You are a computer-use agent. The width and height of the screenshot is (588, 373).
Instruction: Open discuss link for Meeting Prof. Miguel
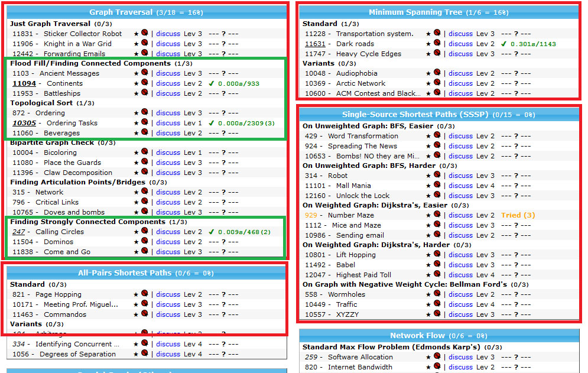168,304
